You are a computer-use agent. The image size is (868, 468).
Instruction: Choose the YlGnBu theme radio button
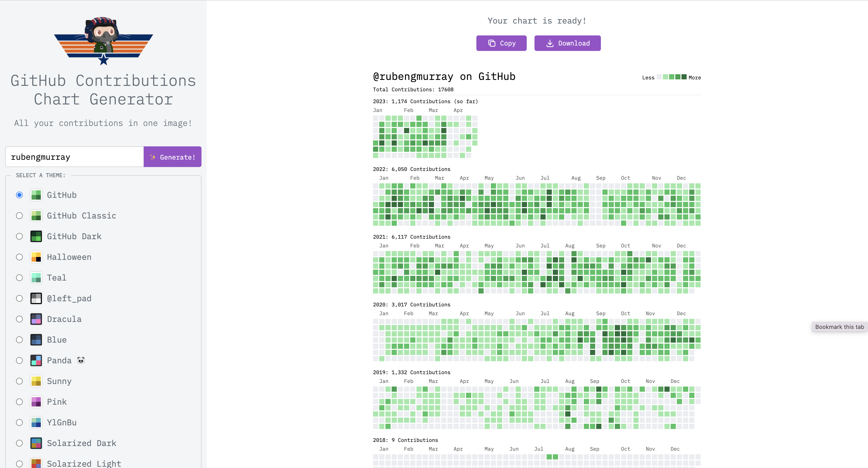(20, 422)
